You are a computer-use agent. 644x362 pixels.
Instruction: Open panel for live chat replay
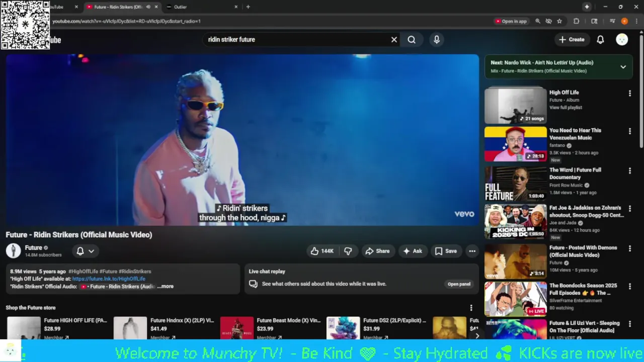459,284
